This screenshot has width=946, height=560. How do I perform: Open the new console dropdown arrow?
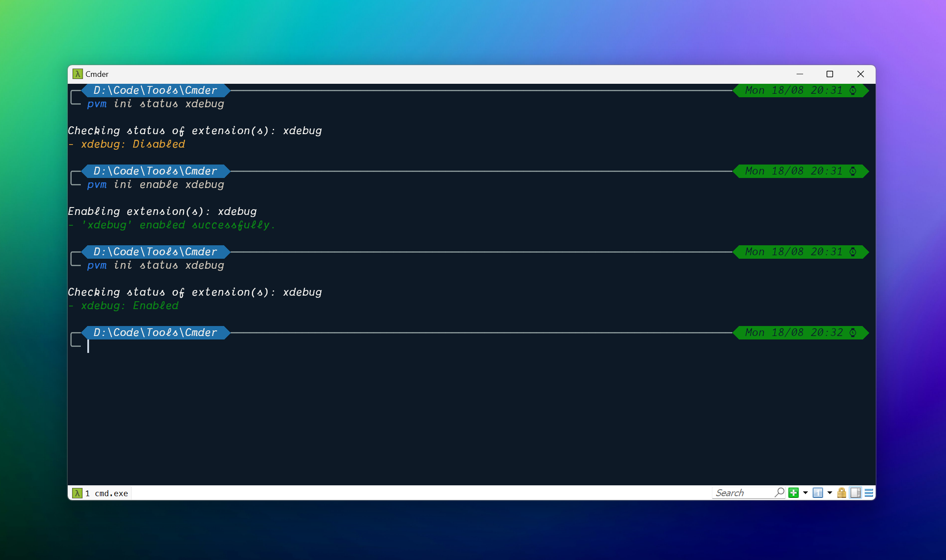click(x=805, y=493)
